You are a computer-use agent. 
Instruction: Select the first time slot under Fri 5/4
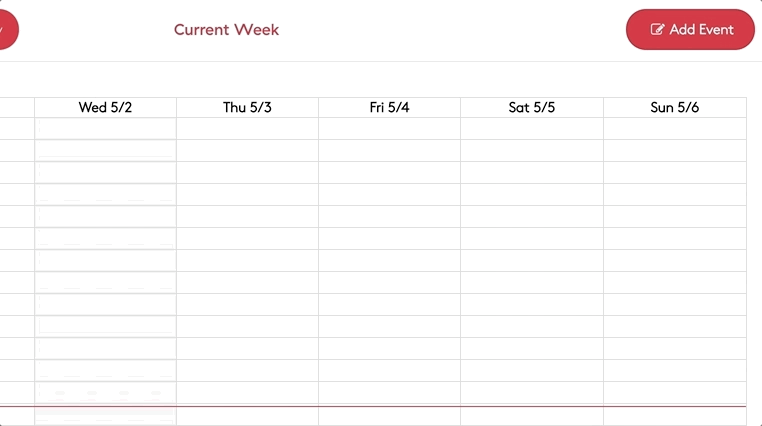389,128
